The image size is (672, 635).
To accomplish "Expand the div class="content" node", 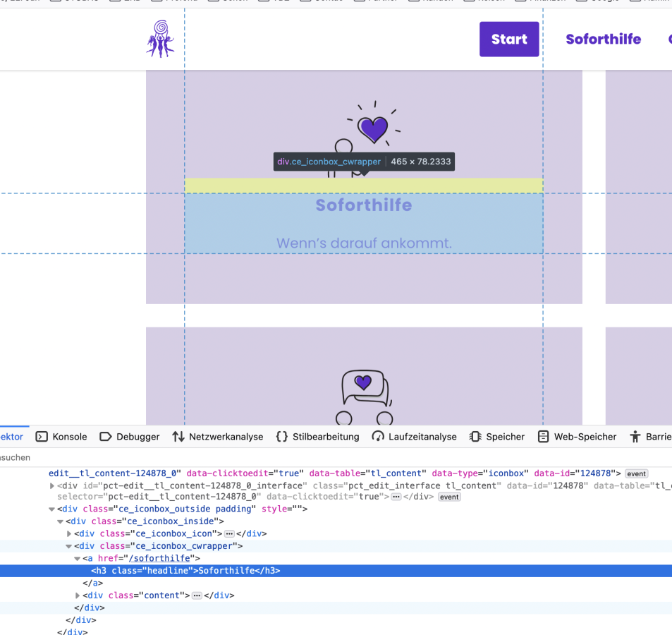I will (78, 595).
